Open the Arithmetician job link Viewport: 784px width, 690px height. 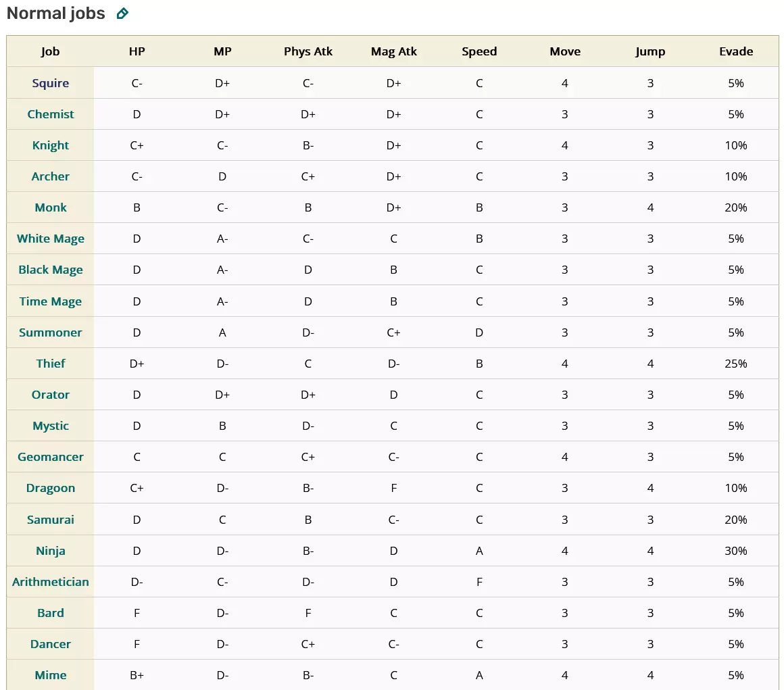[x=51, y=582]
